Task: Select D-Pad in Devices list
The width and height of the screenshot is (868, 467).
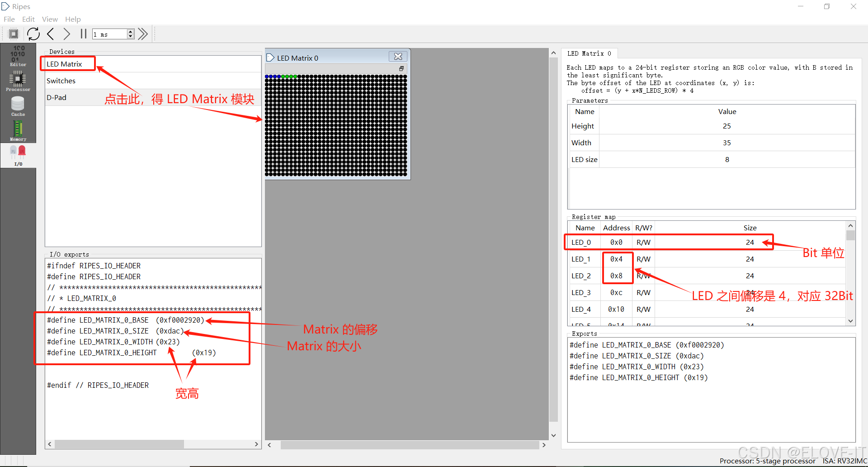Action: pyautogui.click(x=153, y=97)
